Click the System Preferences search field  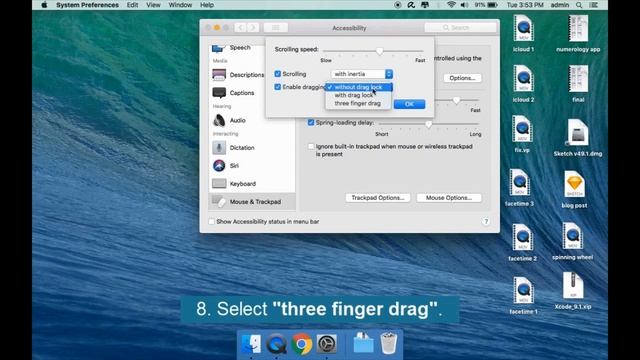pos(460,28)
